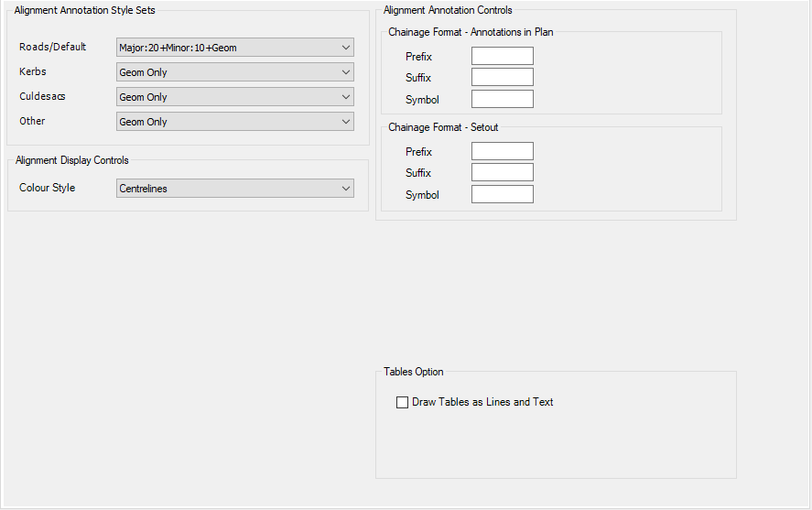Click the chevron arrow of Other combo box

346,122
